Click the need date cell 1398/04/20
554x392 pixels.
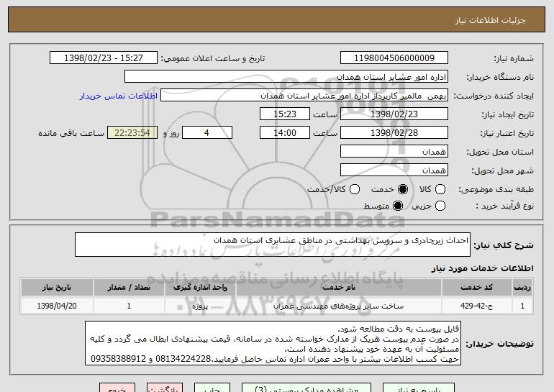(x=57, y=306)
